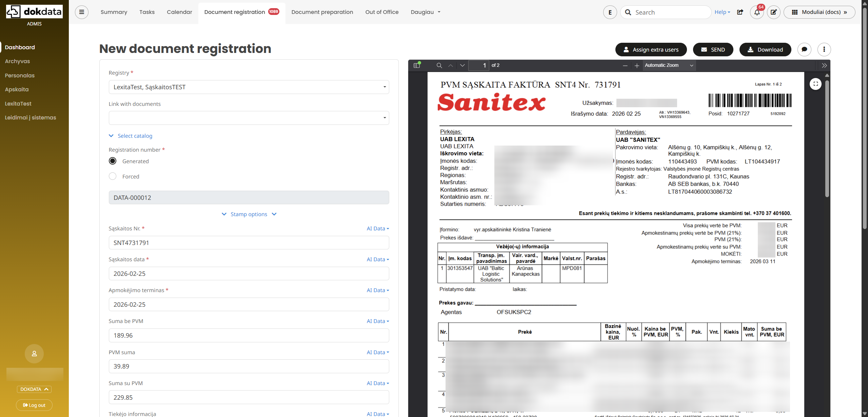
Task: Click the share export icon near Help
Action: coord(740,12)
